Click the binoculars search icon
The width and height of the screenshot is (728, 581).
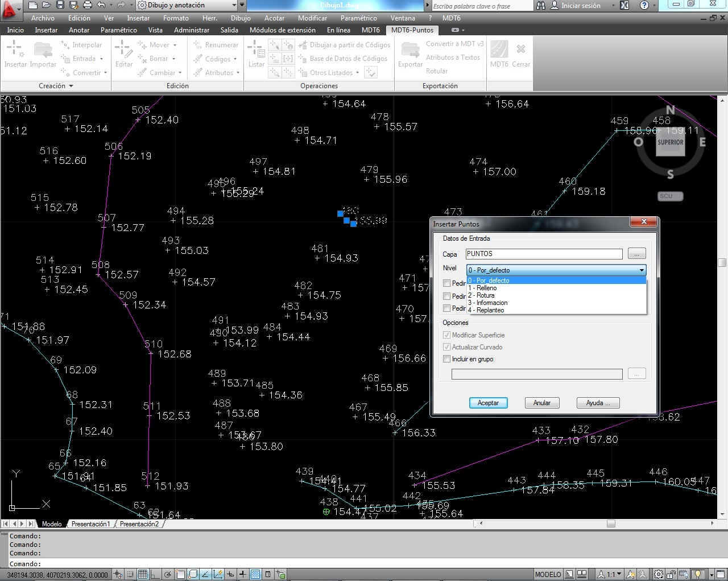tap(541, 5)
